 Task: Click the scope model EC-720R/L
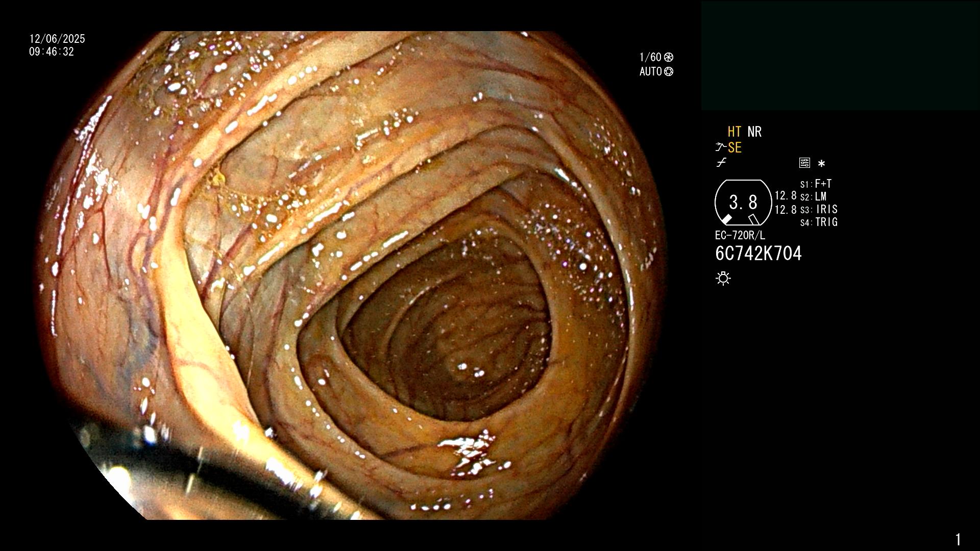pos(740,236)
